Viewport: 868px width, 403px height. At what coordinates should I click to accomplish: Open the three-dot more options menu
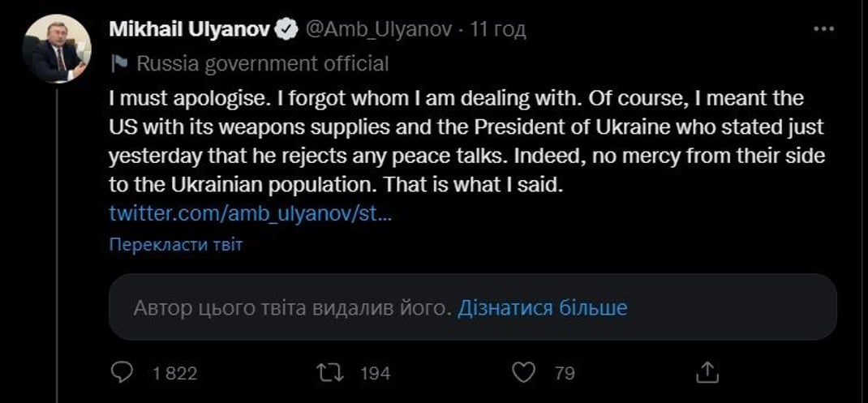(x=823, y=28)
